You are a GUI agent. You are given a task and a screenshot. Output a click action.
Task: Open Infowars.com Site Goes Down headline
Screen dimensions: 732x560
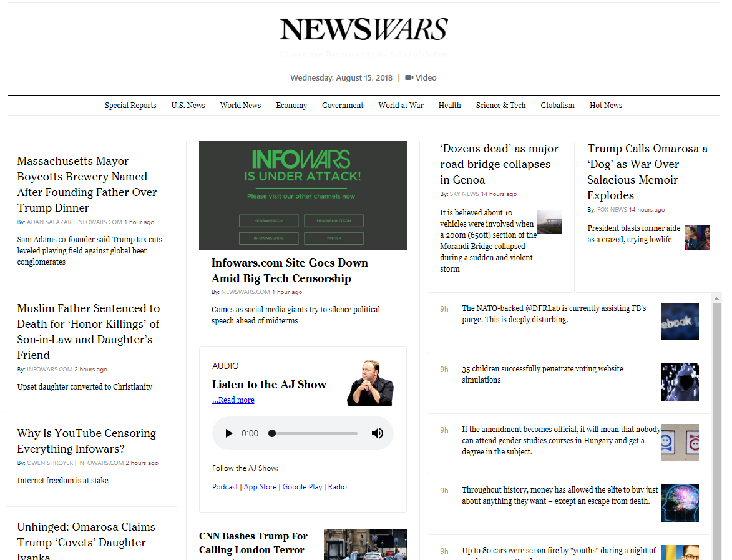pos(290,270)
